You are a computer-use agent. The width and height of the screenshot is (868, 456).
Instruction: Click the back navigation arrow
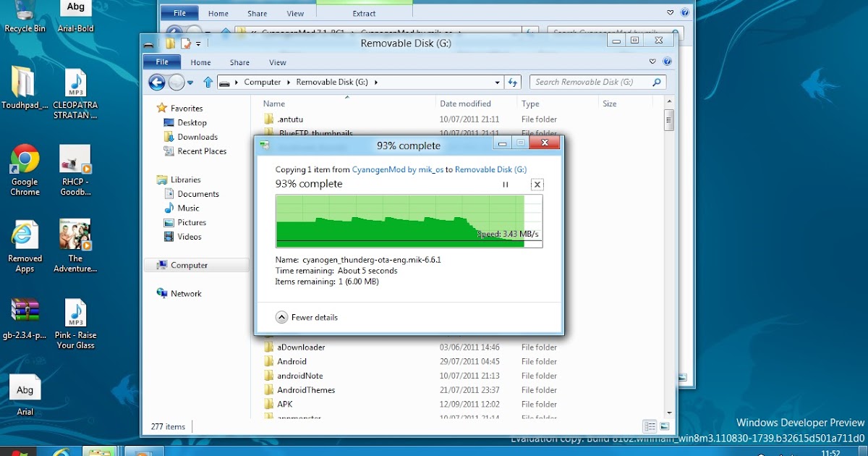pos(156,82)
